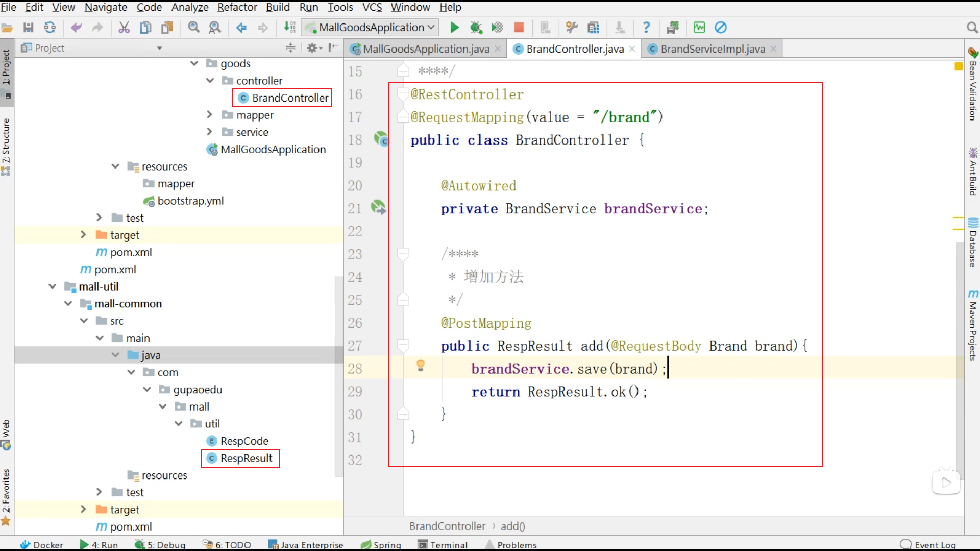The width and height of the screenshot is (980, 551).
Task: Open help with the question mark icon
Action: click(x=646, y=28)
